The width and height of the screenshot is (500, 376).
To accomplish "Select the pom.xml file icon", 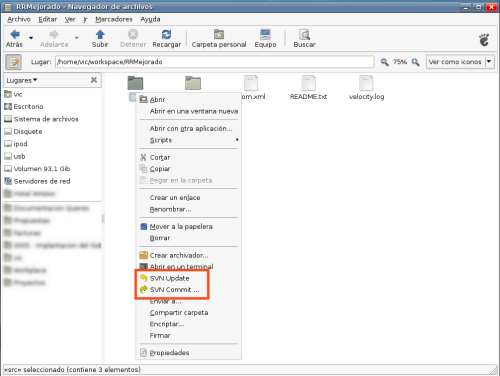I will [251, 83].
